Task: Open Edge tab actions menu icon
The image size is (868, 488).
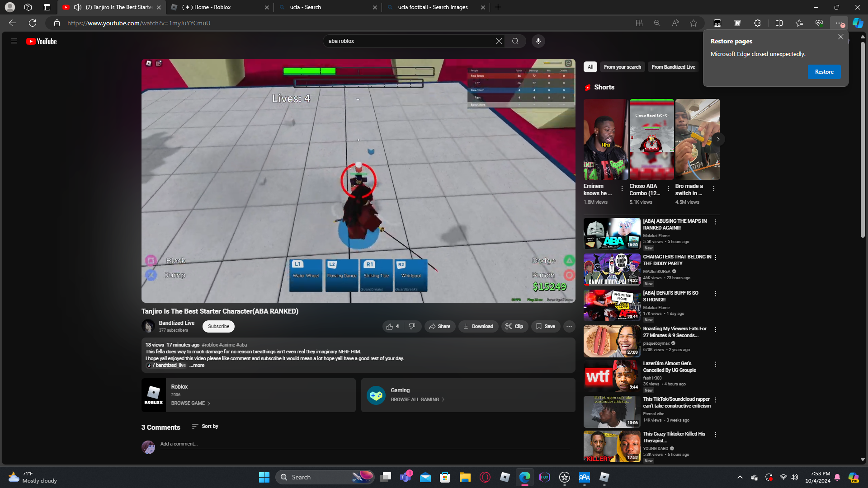Action: pyautogui.click(x=47, y=7)
